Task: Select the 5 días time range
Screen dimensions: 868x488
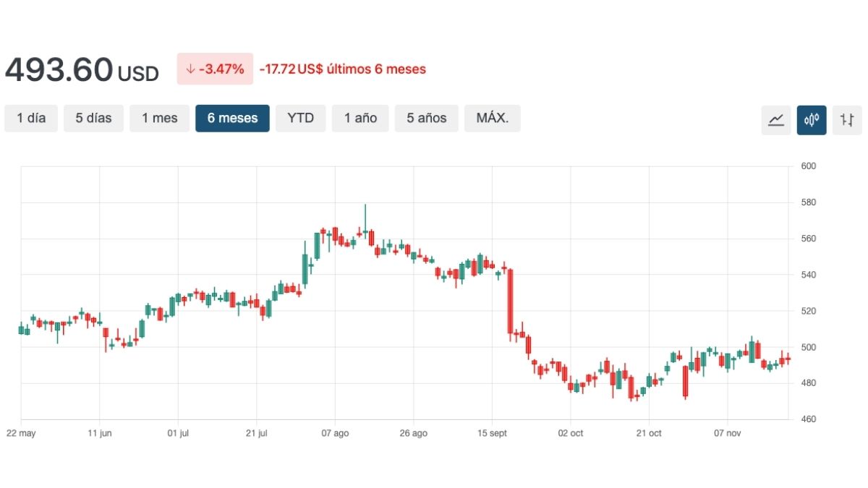Action: pyautogui.click(x=93, y=119)
